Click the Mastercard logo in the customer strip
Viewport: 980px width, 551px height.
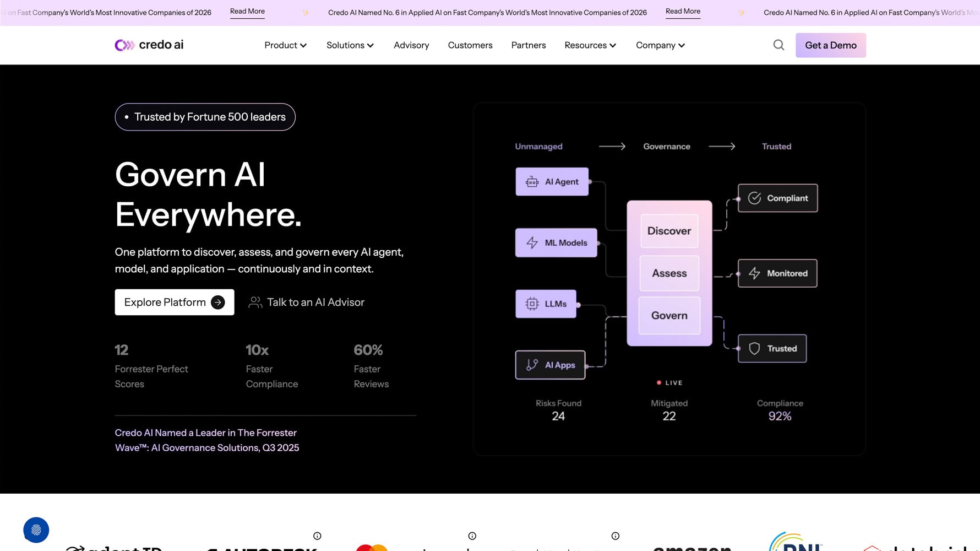372,547
